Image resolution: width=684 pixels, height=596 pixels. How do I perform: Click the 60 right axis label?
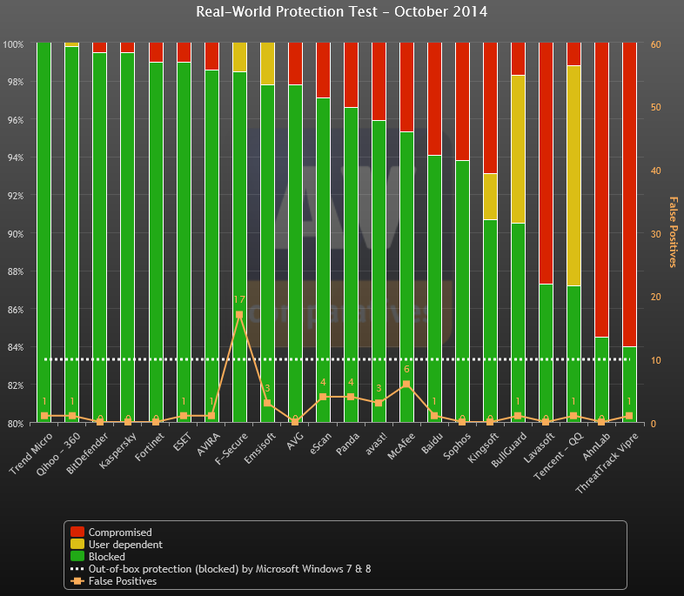pyautogui.click(x=656, y=44)
